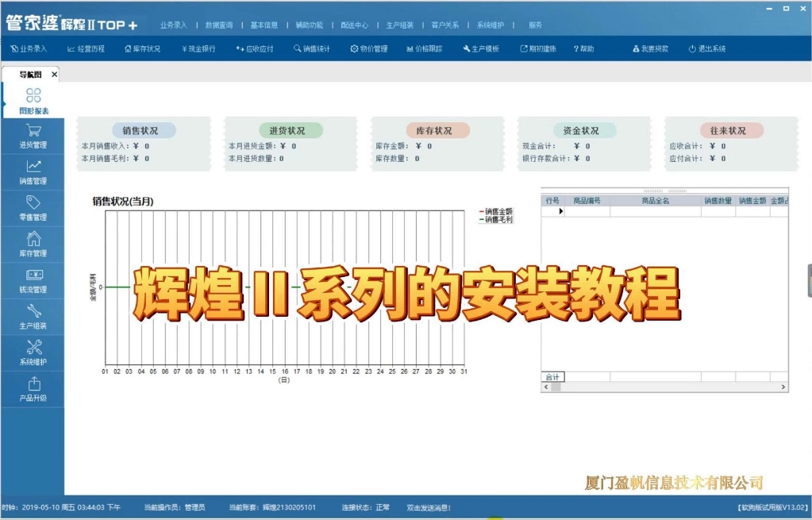Click 应收合计 value in the 往来状况 card
The image size is (812, 520).
[x=718, y=146]
